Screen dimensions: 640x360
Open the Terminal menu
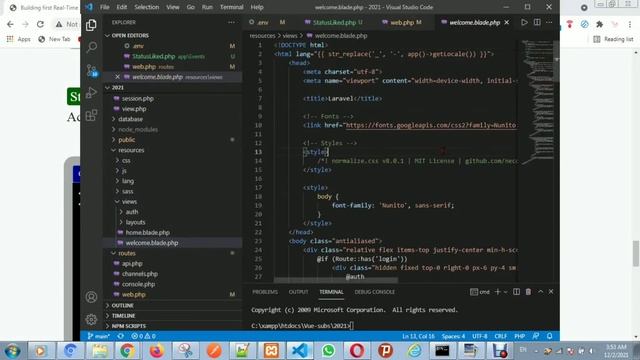(231, 7)
